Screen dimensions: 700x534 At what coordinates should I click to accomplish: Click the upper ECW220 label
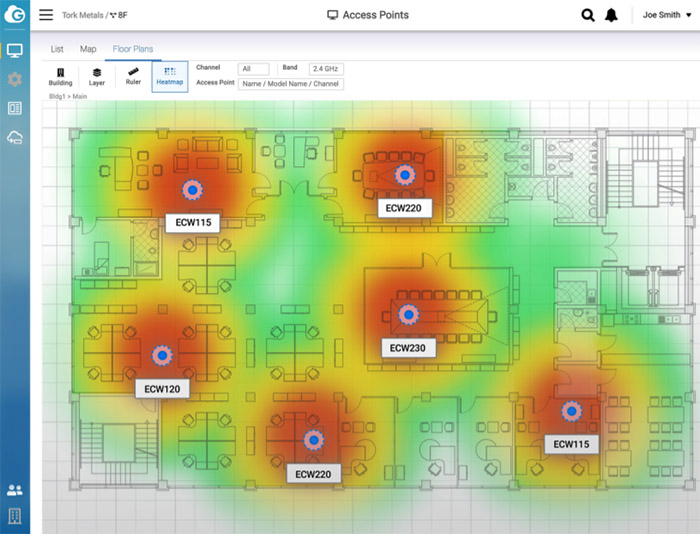(404, 208)
